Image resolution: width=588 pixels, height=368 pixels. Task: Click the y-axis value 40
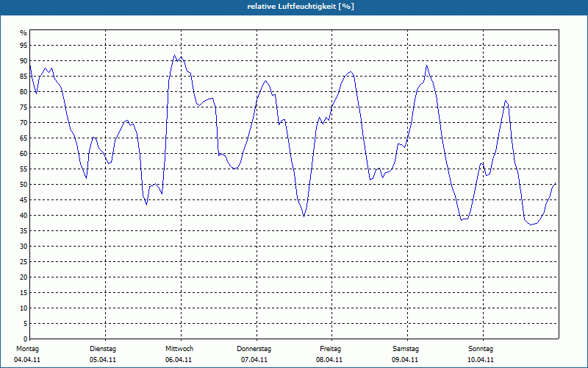(x=24, y=216)
